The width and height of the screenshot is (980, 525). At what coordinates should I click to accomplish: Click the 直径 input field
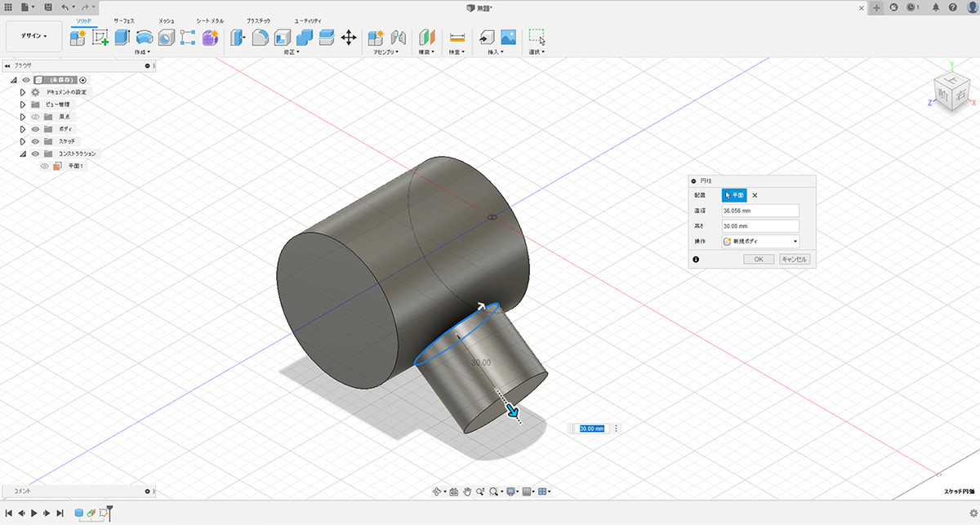click(x=760, y=211)
